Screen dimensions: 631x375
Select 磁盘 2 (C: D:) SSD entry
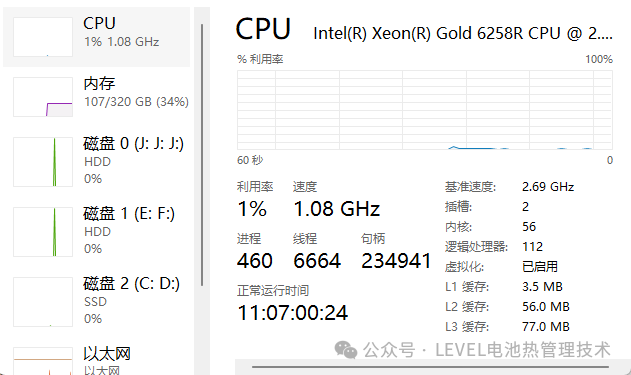(97, 302)
